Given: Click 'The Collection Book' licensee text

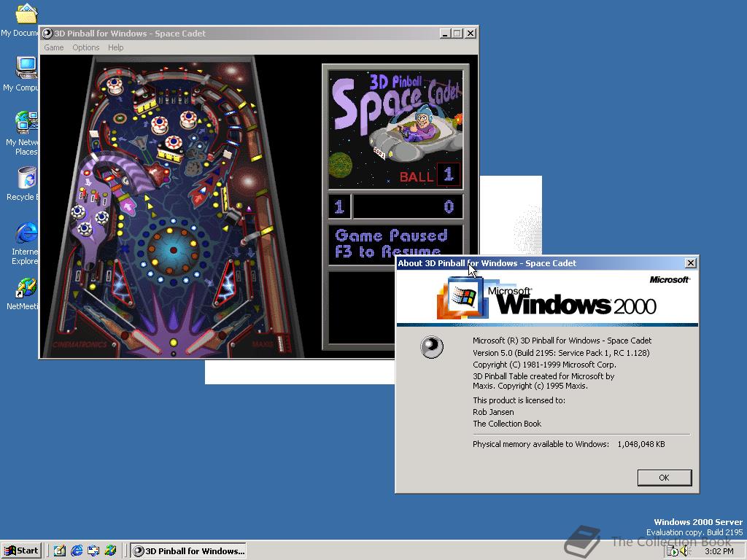Looking at the screenshot, I should tap(507, 424).
